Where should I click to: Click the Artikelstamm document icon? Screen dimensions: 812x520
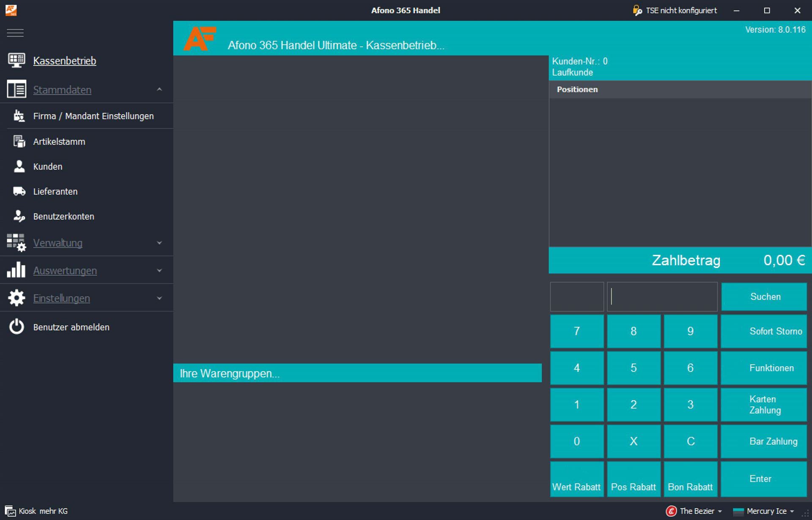[x=19, y=141]
